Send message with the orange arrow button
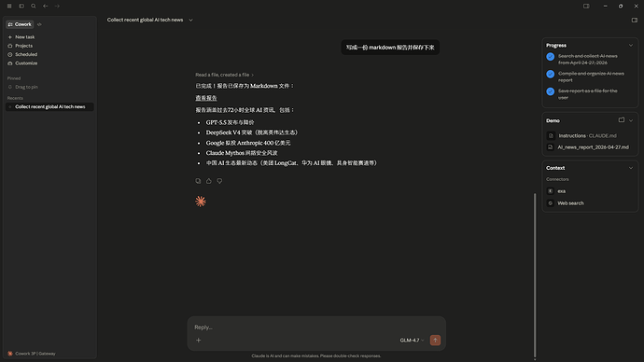Screen dimensions: 644x362 point(435,341)
